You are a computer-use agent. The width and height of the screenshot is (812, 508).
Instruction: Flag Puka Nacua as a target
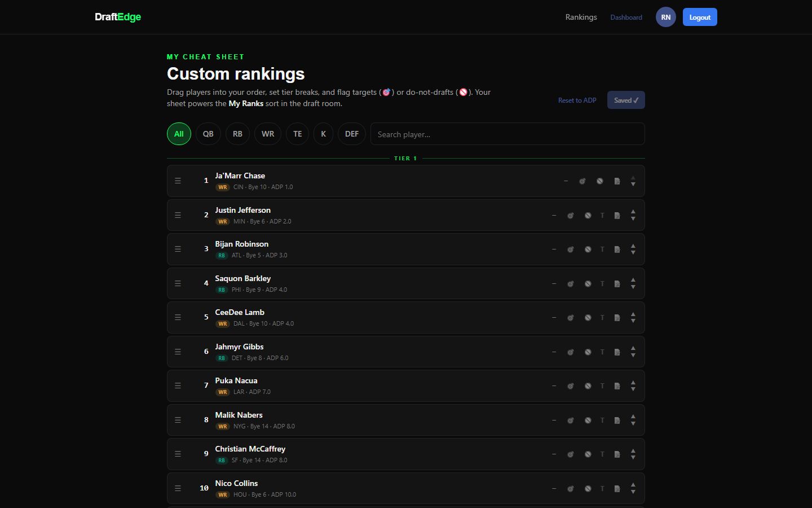[571, 386]
